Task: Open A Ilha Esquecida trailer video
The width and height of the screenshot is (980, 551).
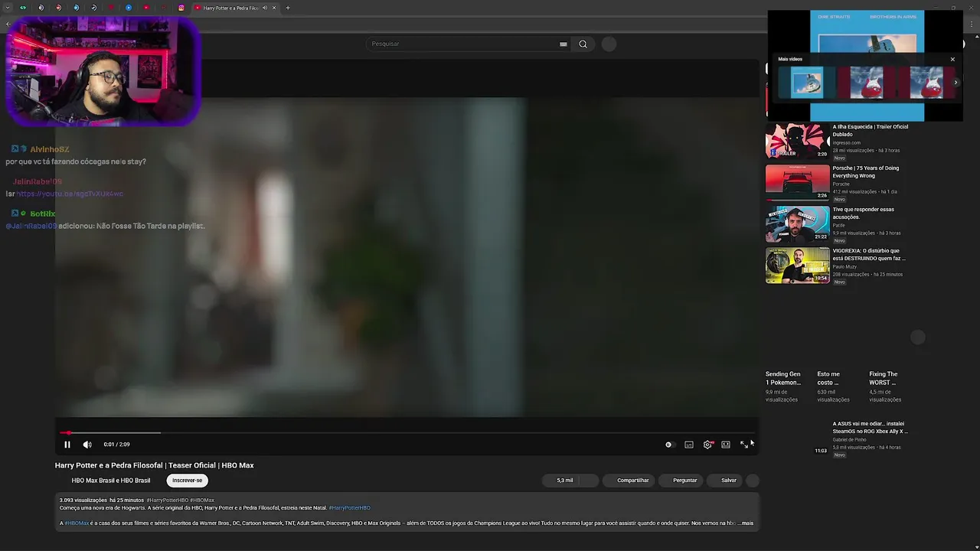Action: tap(871, 130)
